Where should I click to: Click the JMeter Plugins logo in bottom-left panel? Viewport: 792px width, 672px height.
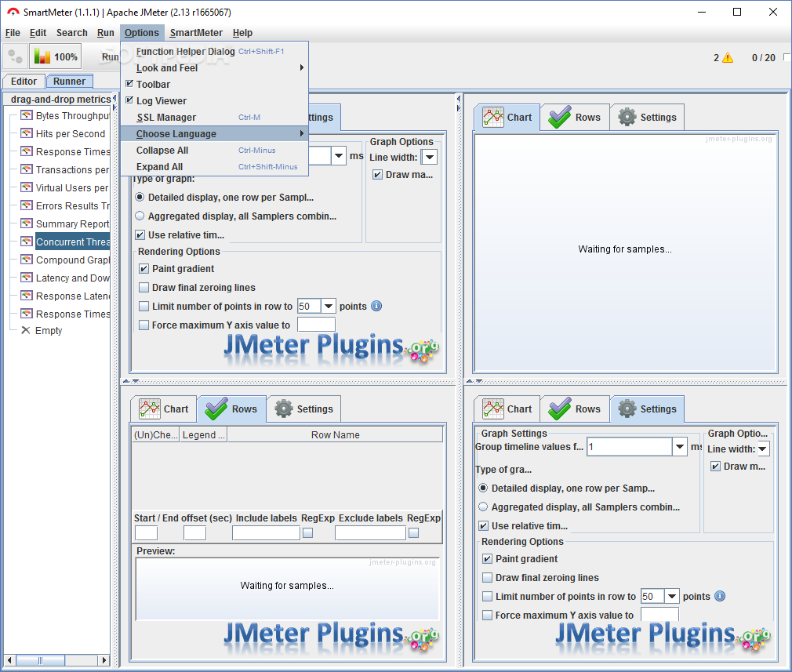tap(332, 636)
